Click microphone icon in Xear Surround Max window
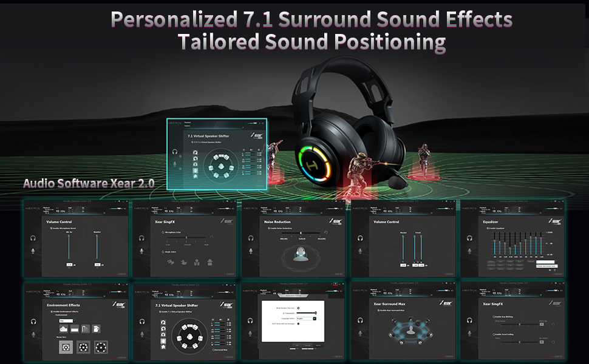Screen dimensions: 589x364 click(x=360, y=333)
